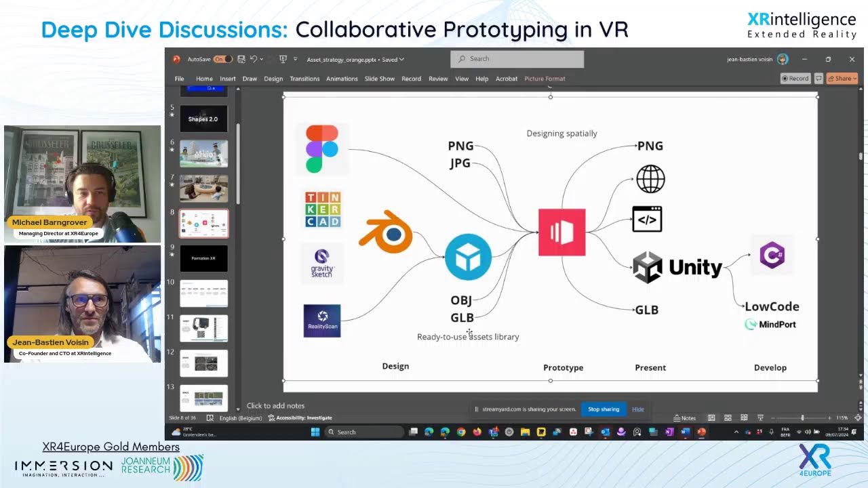Image resolution: width=868 pixels, height=488 pixels.
Task: Click the Windows Start button
Action: [x=315, y=432]
